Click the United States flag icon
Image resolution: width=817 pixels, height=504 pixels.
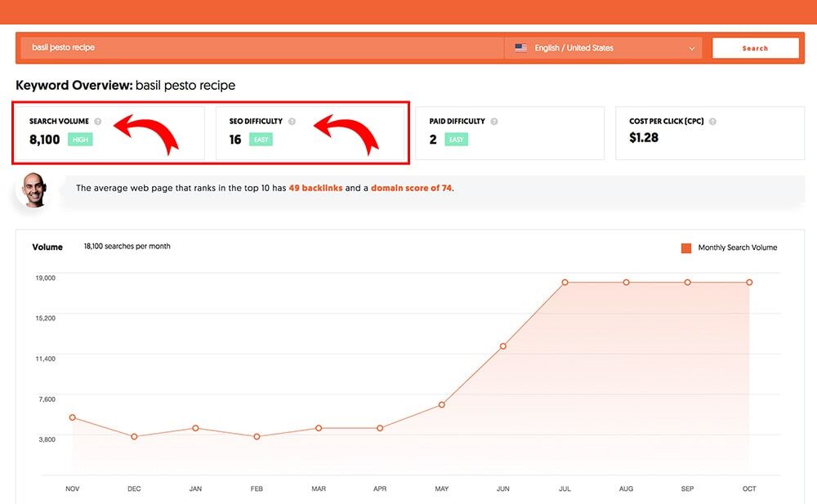coord(520,48)
